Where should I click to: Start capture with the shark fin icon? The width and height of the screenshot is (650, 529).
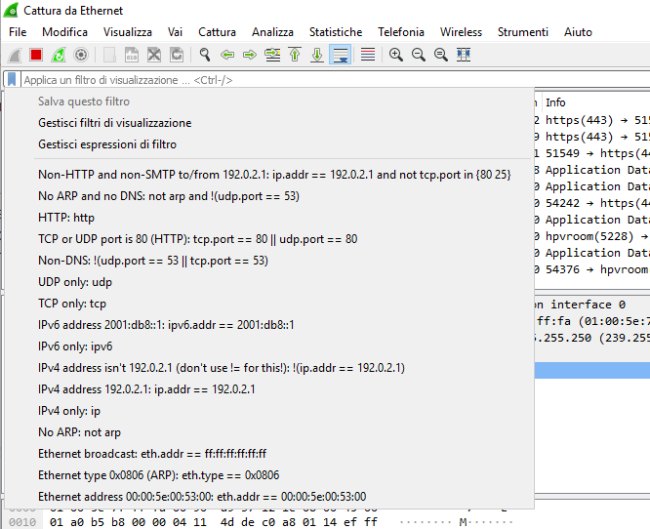pyautogui.click(x=14, y=55)
